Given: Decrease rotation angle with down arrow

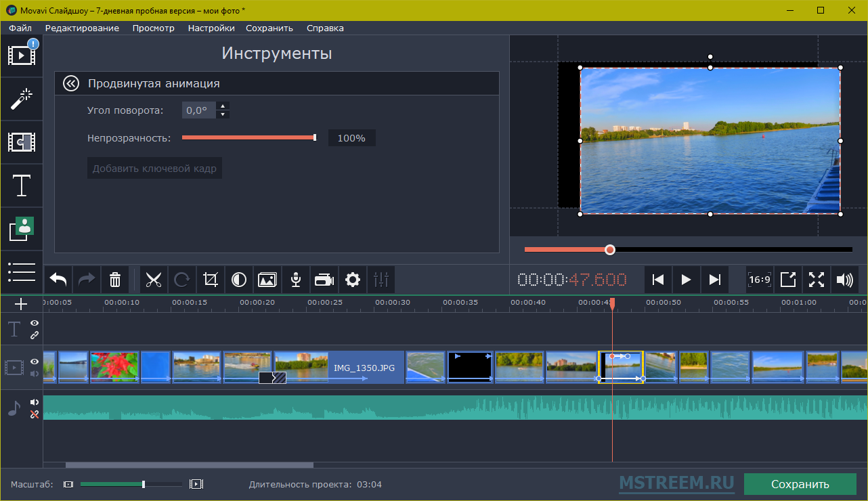Looking at the screenshot, I should click(223, 114).
